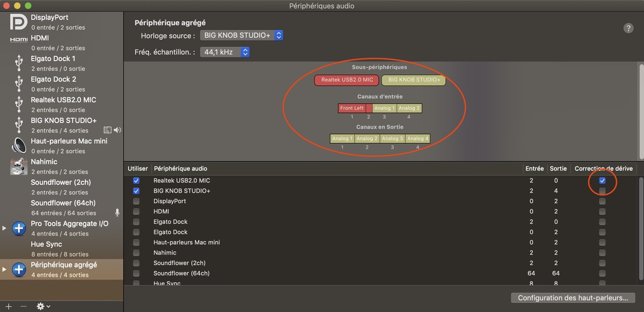The width and height of the screenshot is (644, 312).
Task: Click the USB icon beside BIG KNOB STUDIO+ in sidebar
Action: click(x=19, y=125)
